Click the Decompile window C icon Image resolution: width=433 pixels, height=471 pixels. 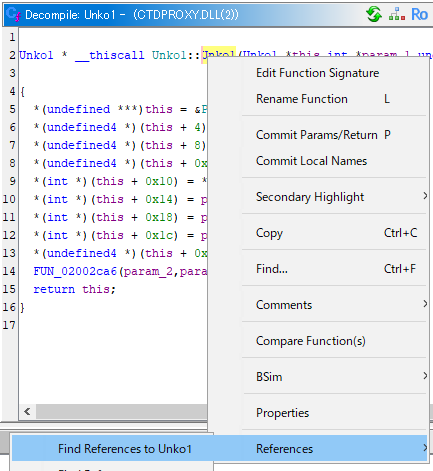(x=13, y=14)
